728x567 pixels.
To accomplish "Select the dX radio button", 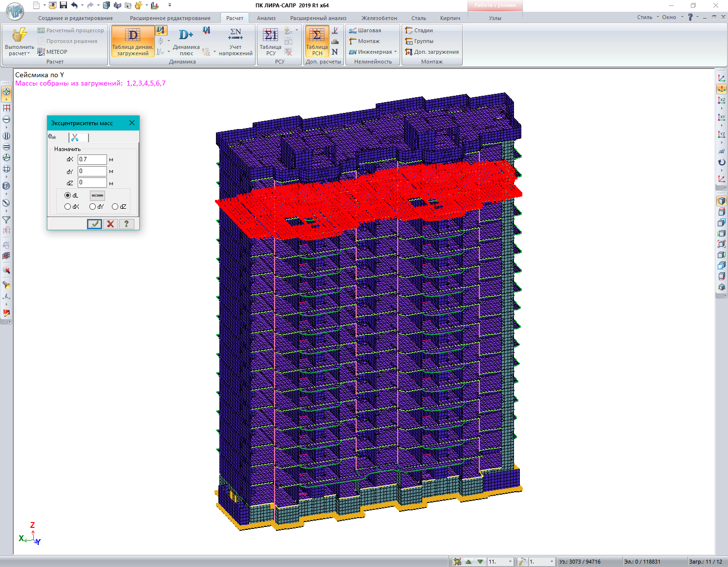I will tap(67, 207).
